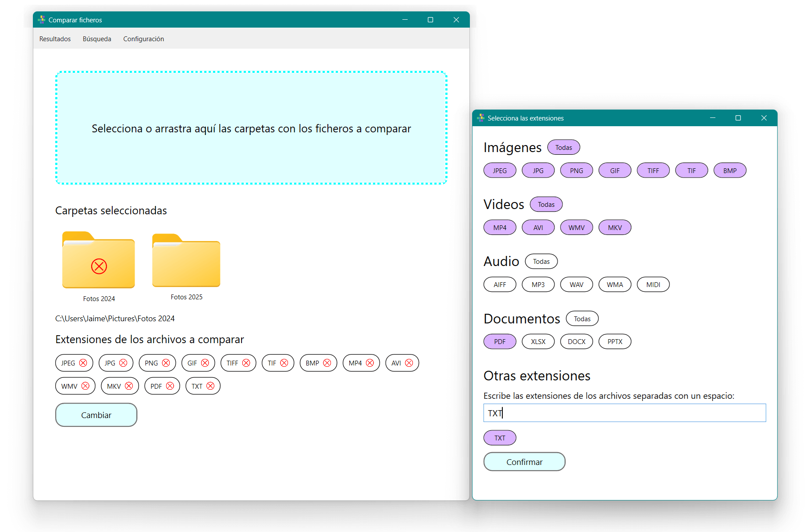Remove the JPEG extension with its red X
The width and height of the screenshot is (810, 532).
(x=83, y=363)
